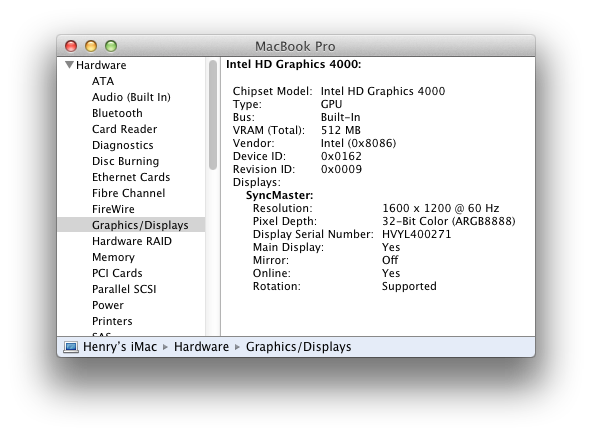Click Henry's iMac in path bar
The width and height of the screenshot is (592, 436).
120,347
